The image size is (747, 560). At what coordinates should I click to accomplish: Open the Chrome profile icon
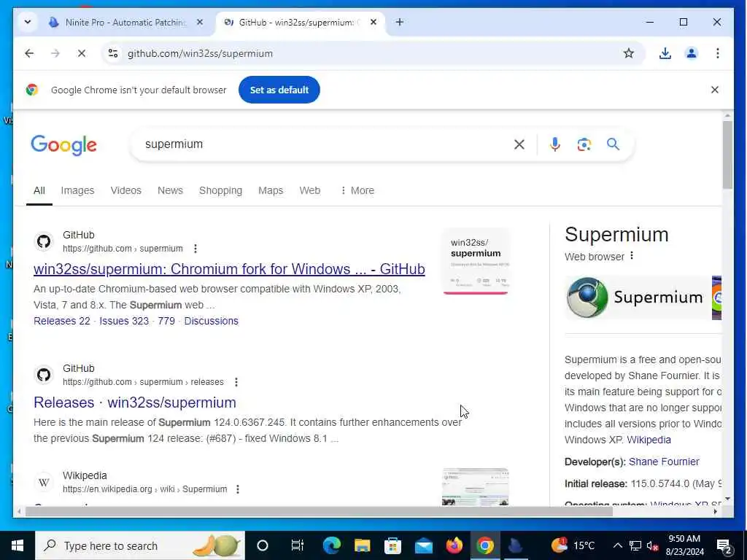pos(692,53)
